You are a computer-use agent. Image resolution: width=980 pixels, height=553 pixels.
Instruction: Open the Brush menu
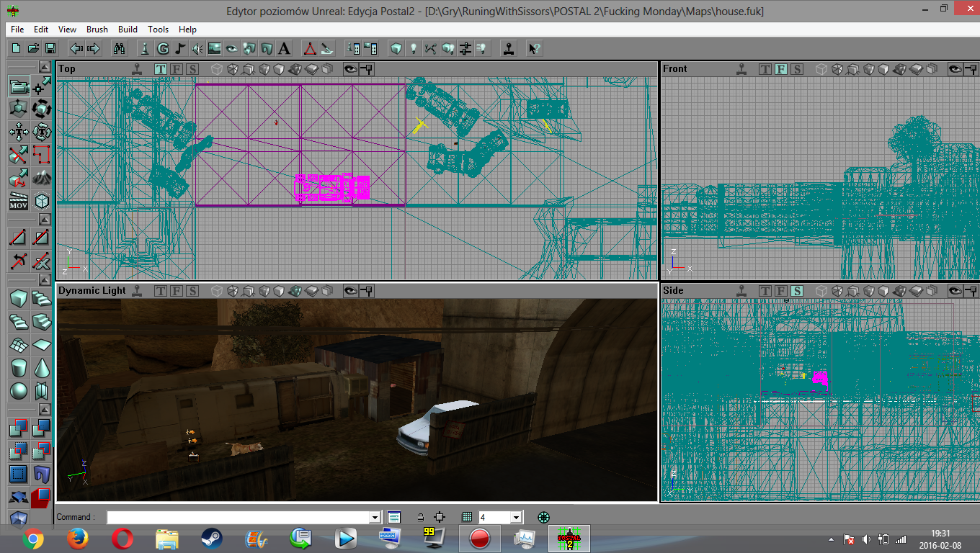(x=97, y=30)
